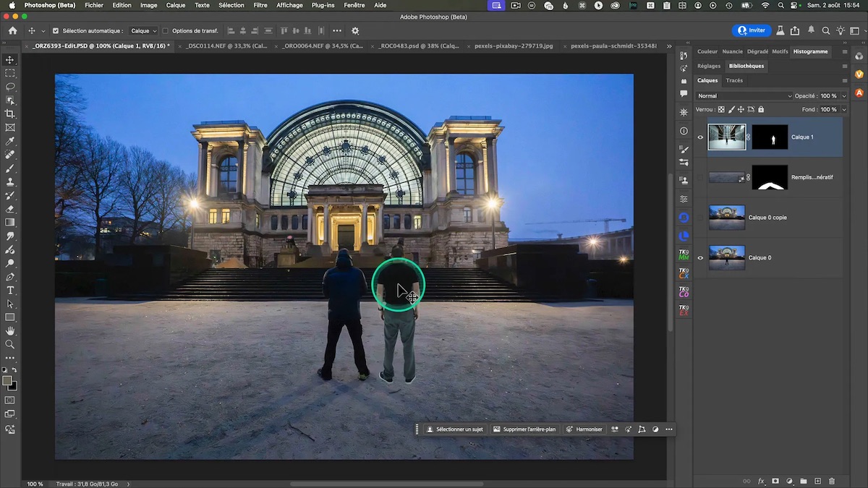This screenshot has height=488, width=868.
Task: Select the Calque 0 copie layer thumbnail
Action: 727,218
